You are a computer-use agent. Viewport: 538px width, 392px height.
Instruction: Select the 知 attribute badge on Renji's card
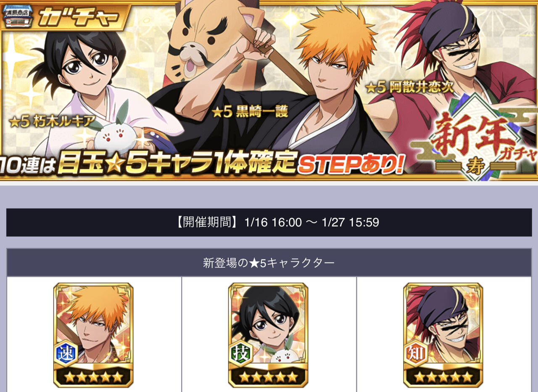[x=416, y=353]
